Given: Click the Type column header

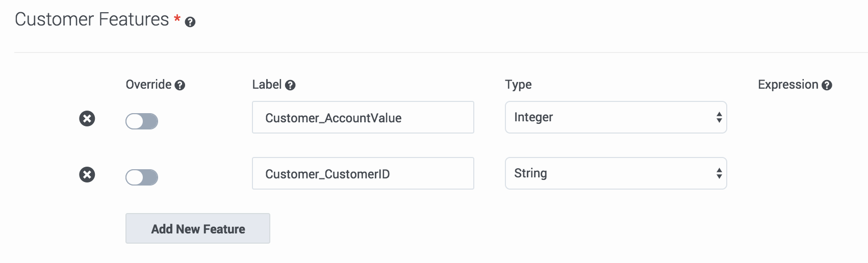Looking at the screenshot, I should coord(518,85).
